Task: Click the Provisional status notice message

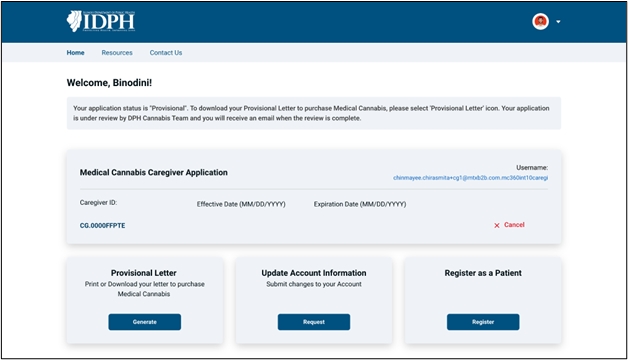Action: point(314,113)
